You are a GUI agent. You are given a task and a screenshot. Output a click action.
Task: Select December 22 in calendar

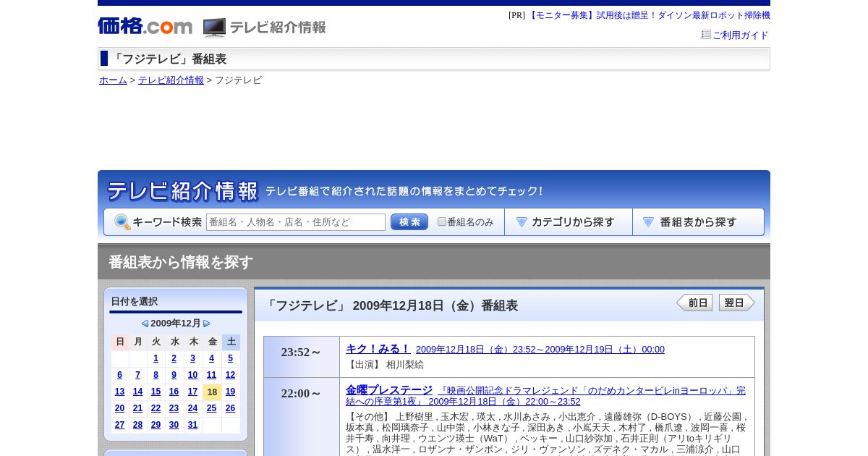coord(156,408)
